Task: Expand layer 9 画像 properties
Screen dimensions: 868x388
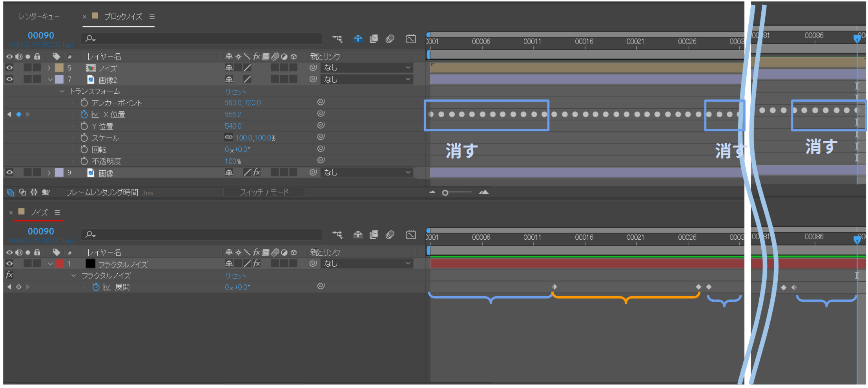Action: [49, 173]
